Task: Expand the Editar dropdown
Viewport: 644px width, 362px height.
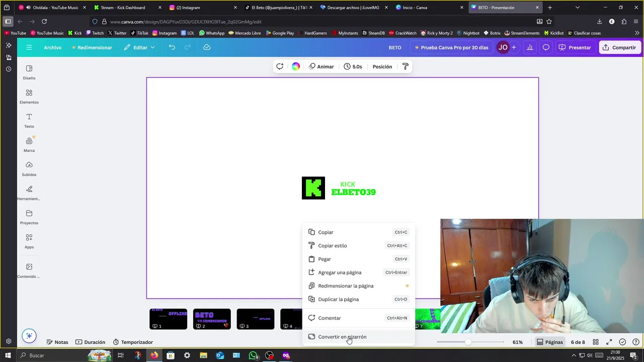Action: click(140, 47)
